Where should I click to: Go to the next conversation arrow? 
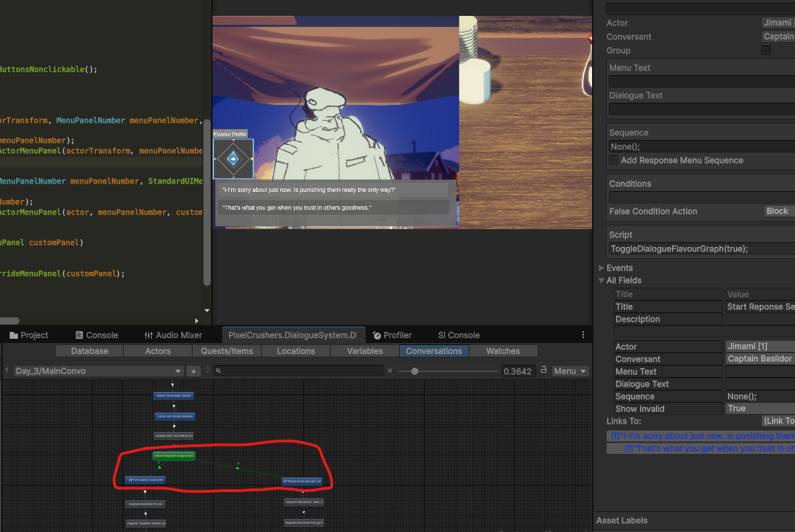pyautogui.click(x=207, y=371)
